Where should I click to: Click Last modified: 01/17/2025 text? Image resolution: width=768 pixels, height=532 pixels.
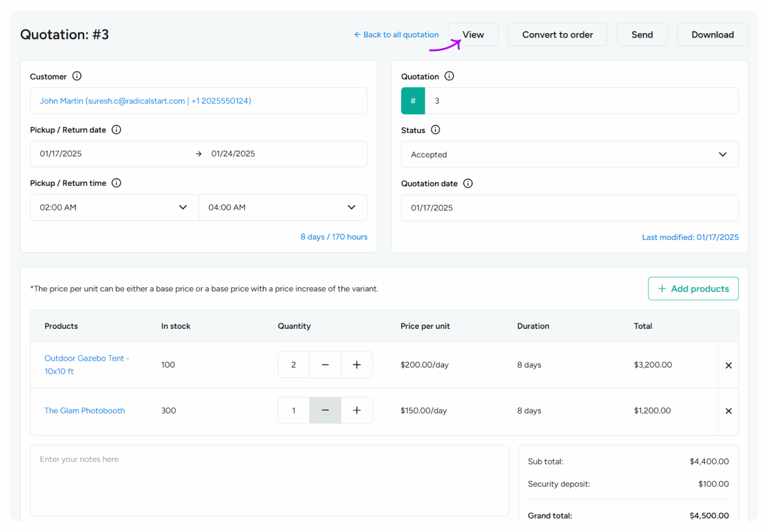[690, 237]
